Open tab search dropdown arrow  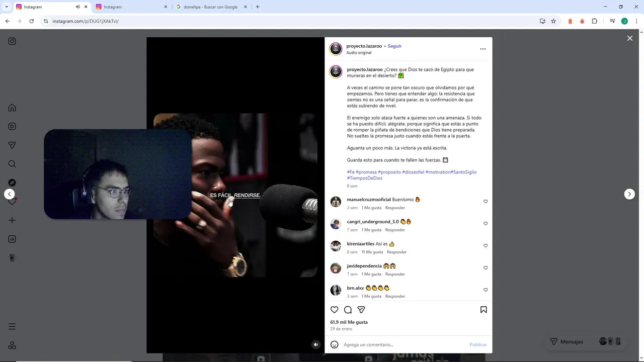point(7,7)
